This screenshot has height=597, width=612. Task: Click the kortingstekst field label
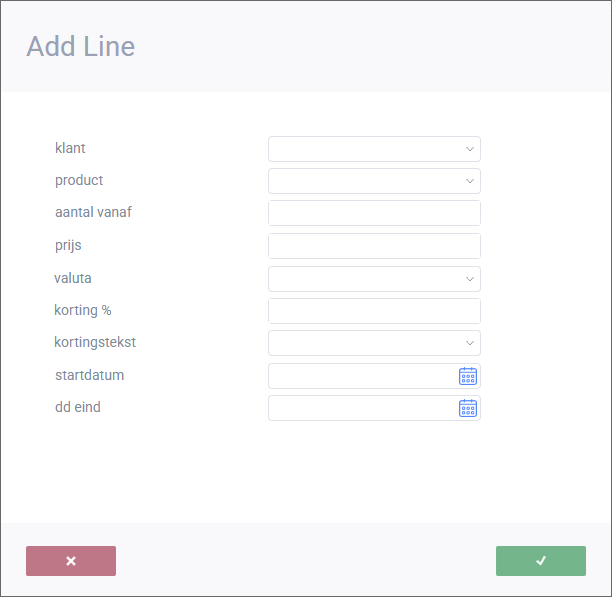click(95, 342)
